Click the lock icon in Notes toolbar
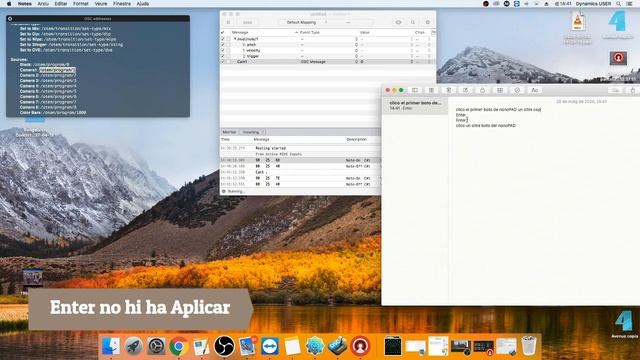The width and height of the screenshot is (640, 360). 482,90
